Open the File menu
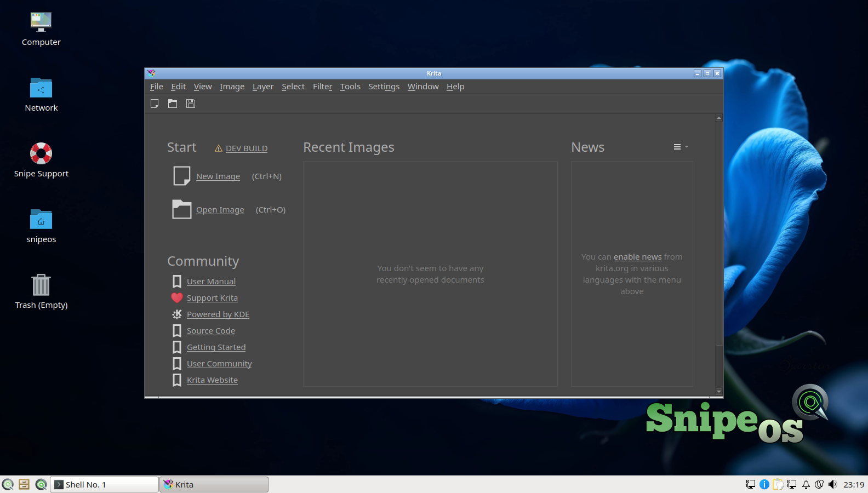 (157, 87)
